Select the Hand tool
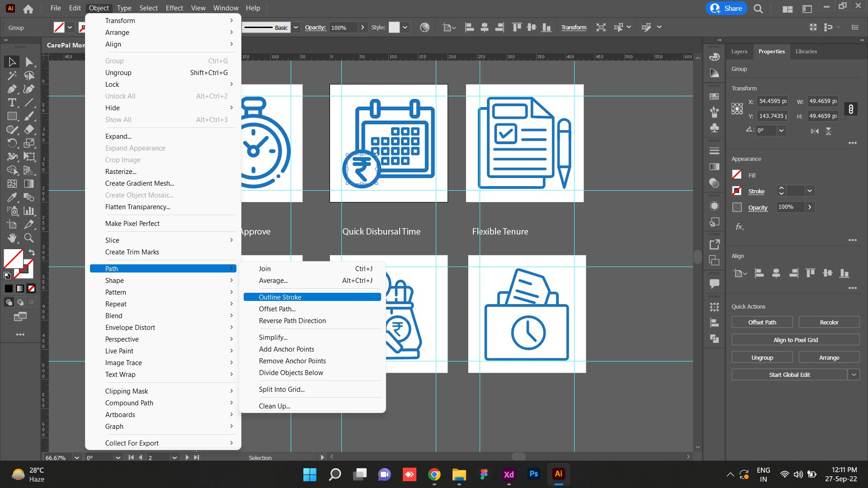Screen dimensions: 868x488 pyautogui.click(x=12, y=238)
